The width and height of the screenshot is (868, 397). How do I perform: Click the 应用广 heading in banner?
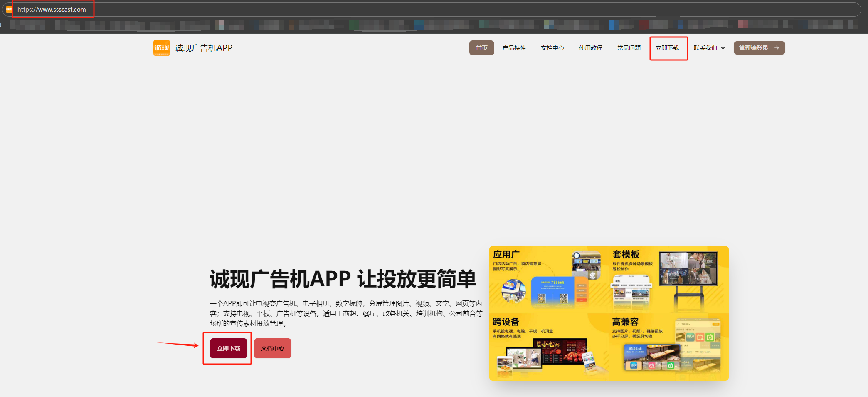pyautogui.click(x=506, y=254)
